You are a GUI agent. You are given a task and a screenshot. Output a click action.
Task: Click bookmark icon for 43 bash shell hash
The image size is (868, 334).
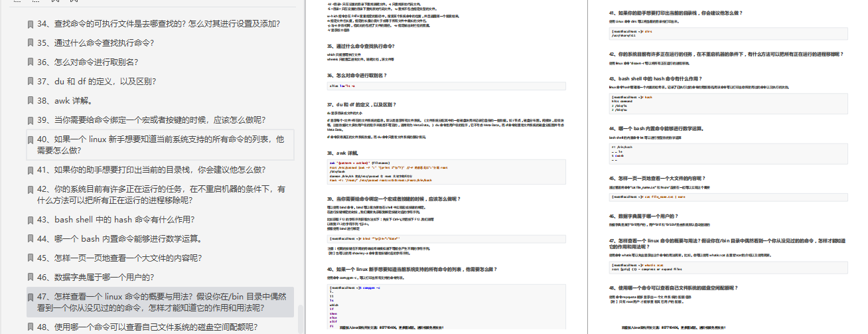tap(31, 220)
